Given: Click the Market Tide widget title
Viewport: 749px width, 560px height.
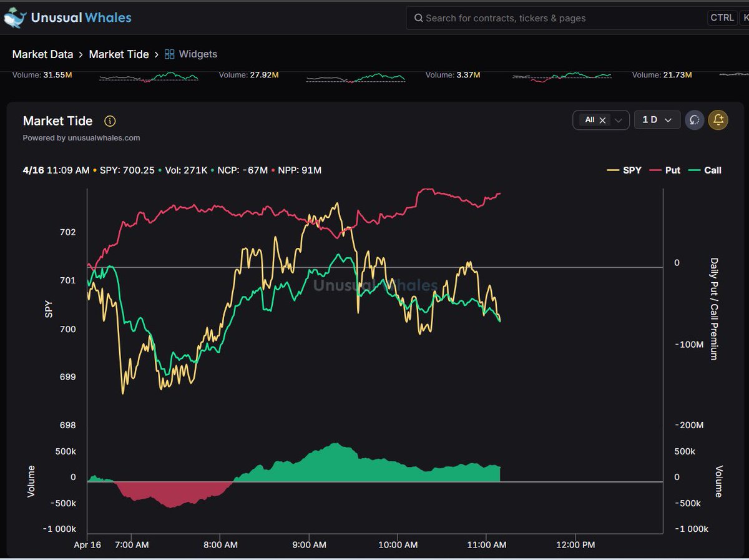Looking at the screenshot, I should (57, 121).
